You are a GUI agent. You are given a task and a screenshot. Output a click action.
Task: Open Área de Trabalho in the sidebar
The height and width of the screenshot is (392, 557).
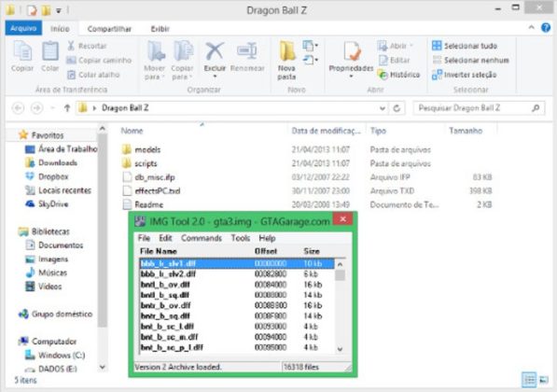pyautogui.click(x=62, y=149)
